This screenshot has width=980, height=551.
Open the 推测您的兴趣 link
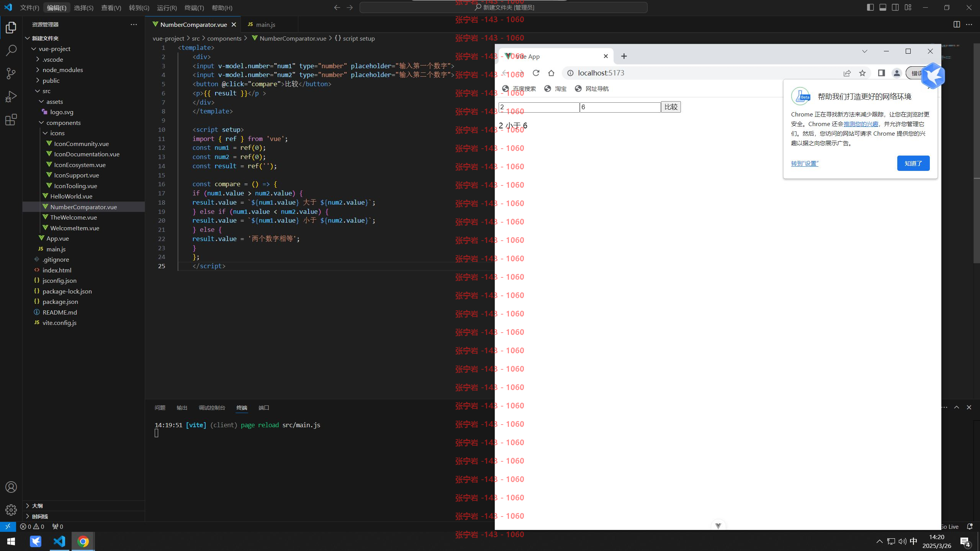tap(861, 124)
